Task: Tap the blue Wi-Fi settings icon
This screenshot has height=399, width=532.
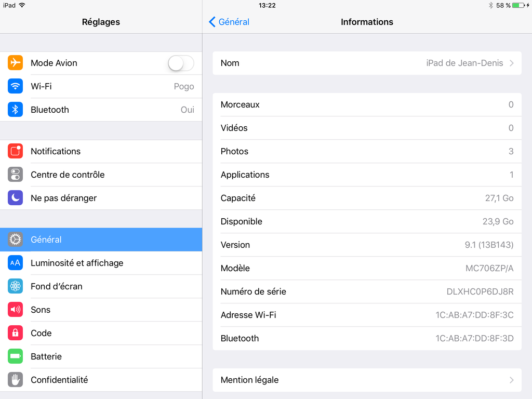Action: click(x=15, y=86)
